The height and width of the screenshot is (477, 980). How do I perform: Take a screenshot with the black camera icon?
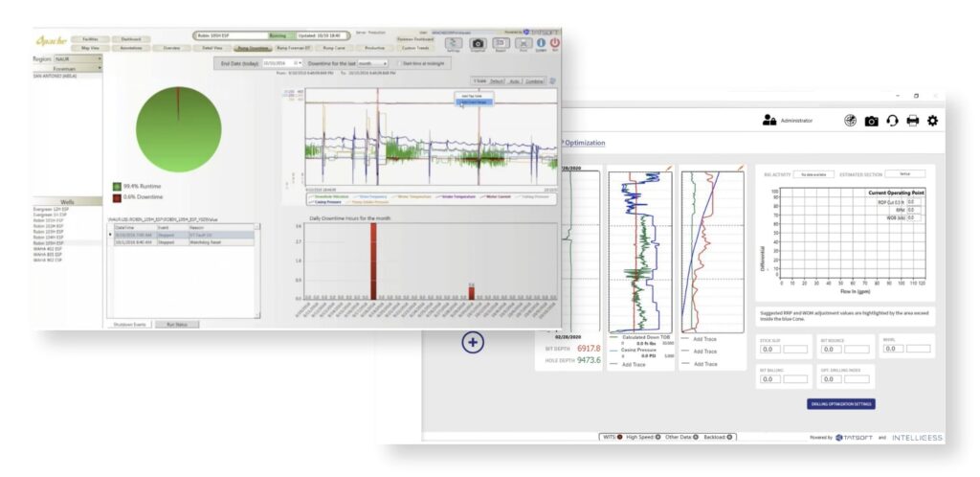click(x=871, y=121)
